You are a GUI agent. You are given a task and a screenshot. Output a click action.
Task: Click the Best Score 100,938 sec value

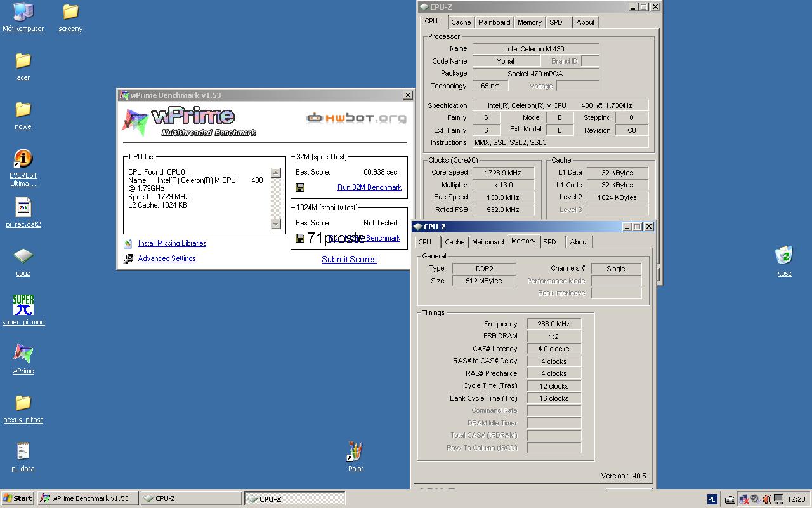pos(379,172)
